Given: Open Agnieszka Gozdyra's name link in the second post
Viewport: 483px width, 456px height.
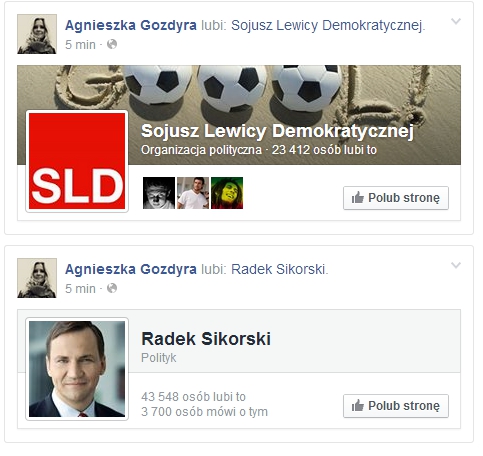Looking at the screenshot, I should click(x=131, y=269).
